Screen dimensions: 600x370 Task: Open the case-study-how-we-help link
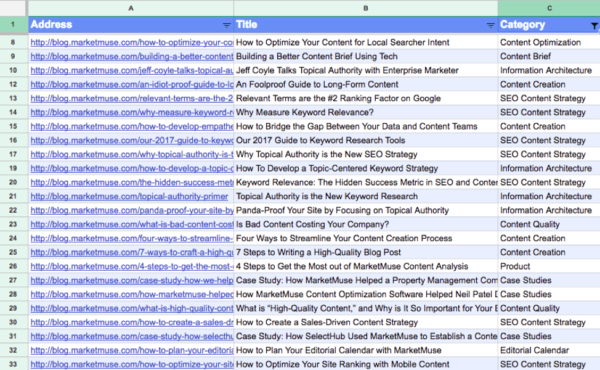(132, 280)
